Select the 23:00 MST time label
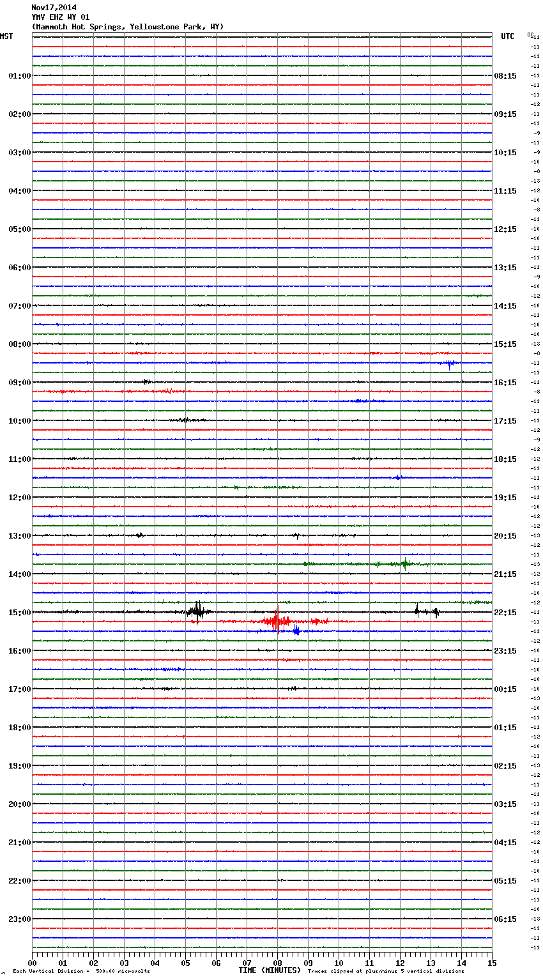543x980 pixels. point(19,919)
